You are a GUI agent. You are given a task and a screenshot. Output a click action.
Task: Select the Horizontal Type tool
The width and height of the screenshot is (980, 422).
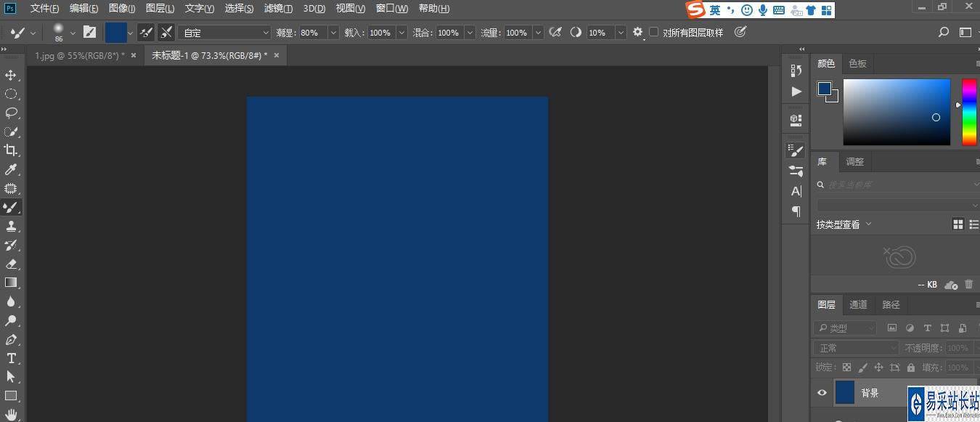pos(11,358)
